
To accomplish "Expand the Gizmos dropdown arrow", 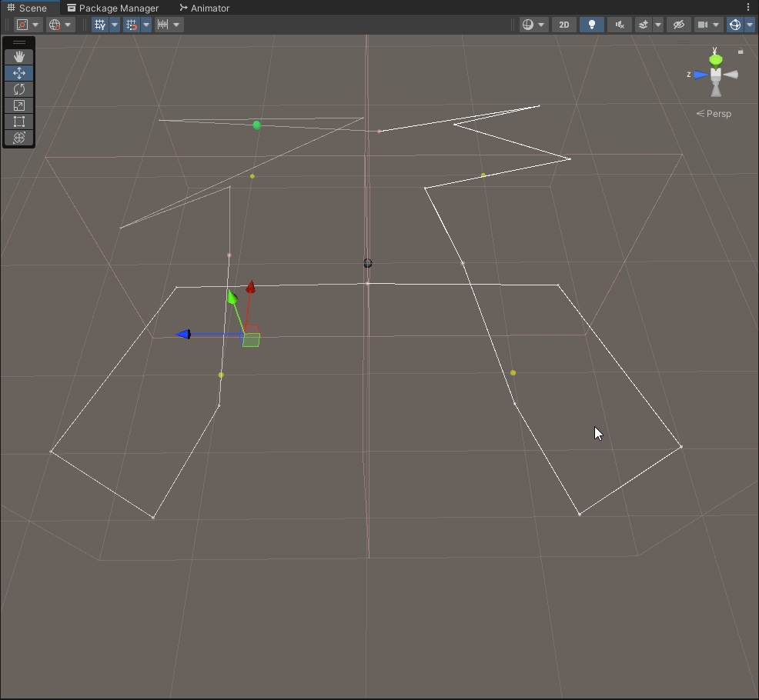I will click(x=750, y=25).
